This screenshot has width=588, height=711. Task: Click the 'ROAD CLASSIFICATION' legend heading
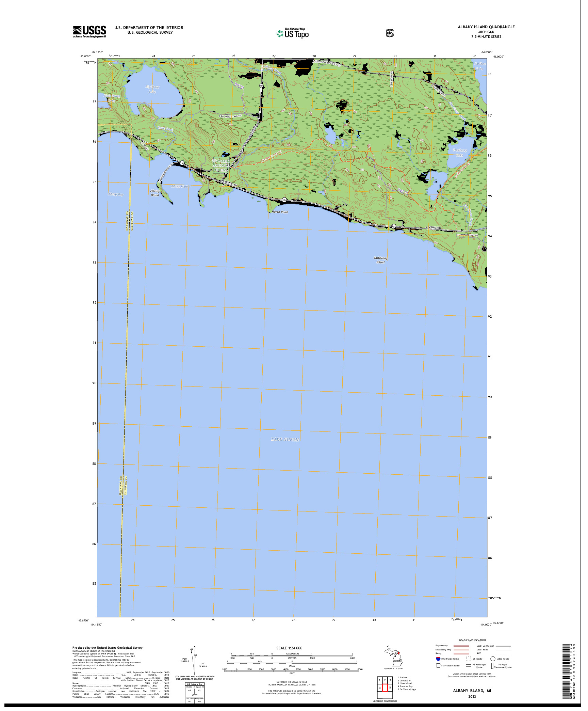click(472, 640)
